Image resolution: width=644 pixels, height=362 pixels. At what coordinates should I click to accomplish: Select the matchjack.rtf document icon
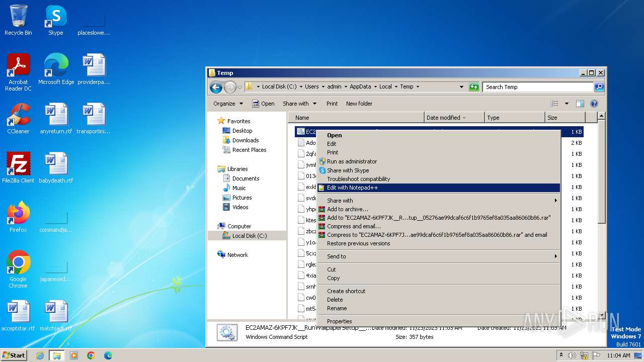56,316
